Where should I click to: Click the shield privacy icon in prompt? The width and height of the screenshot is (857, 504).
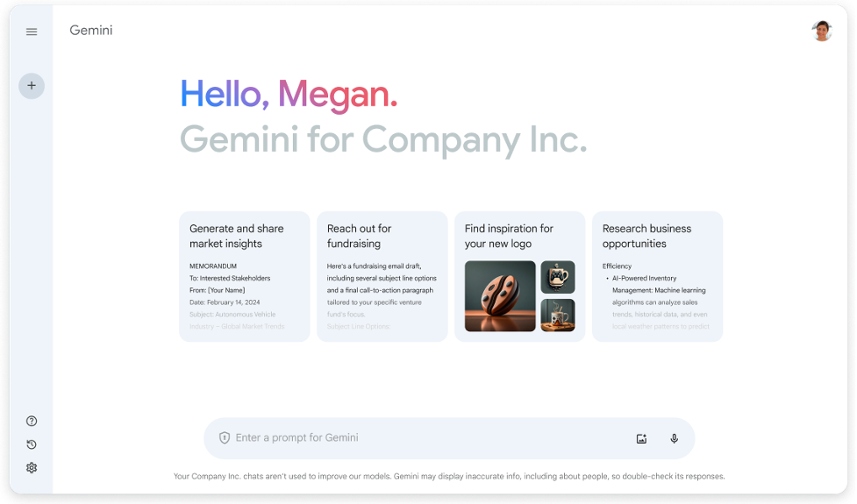[x=224, y=437]
